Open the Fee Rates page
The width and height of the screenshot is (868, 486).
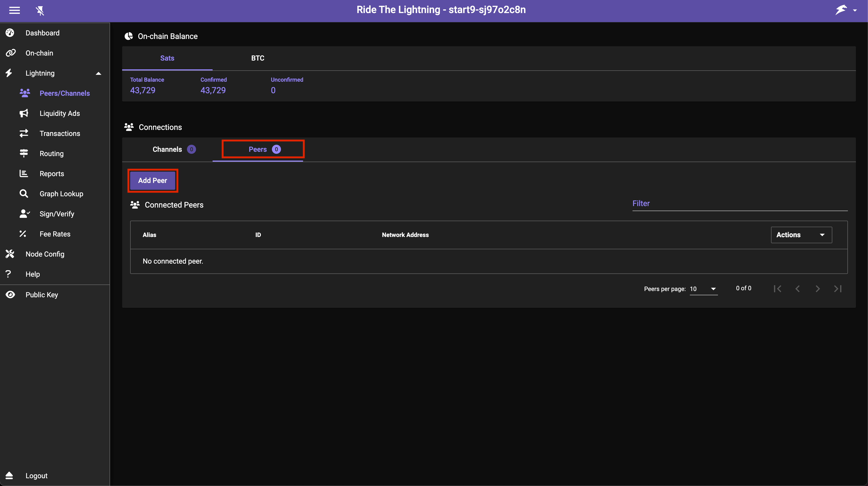tap(55, 234)
